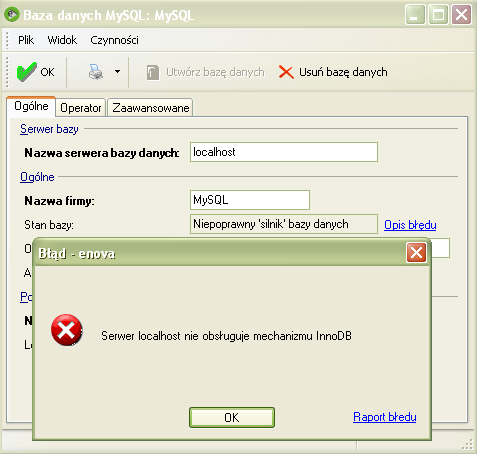Click the Nazwa serwera bazy danych field
This screenshot has width=477, height=454.
click(284, 152)
